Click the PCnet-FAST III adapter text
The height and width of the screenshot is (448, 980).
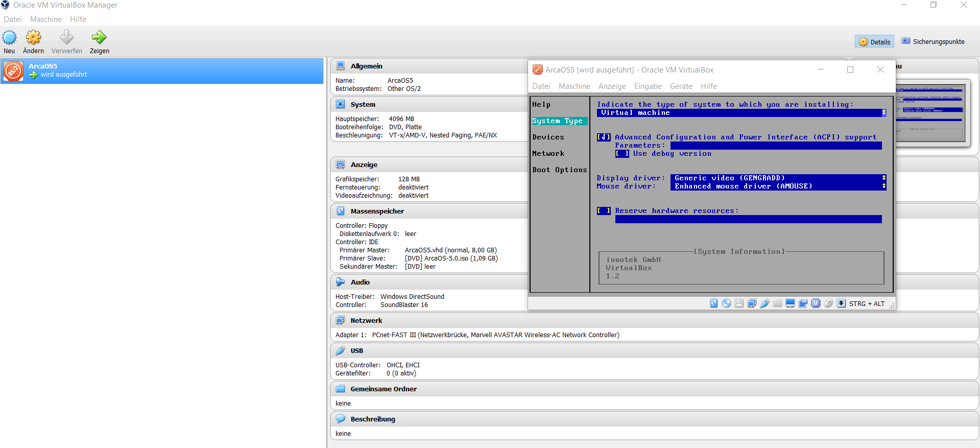point(495,335)
